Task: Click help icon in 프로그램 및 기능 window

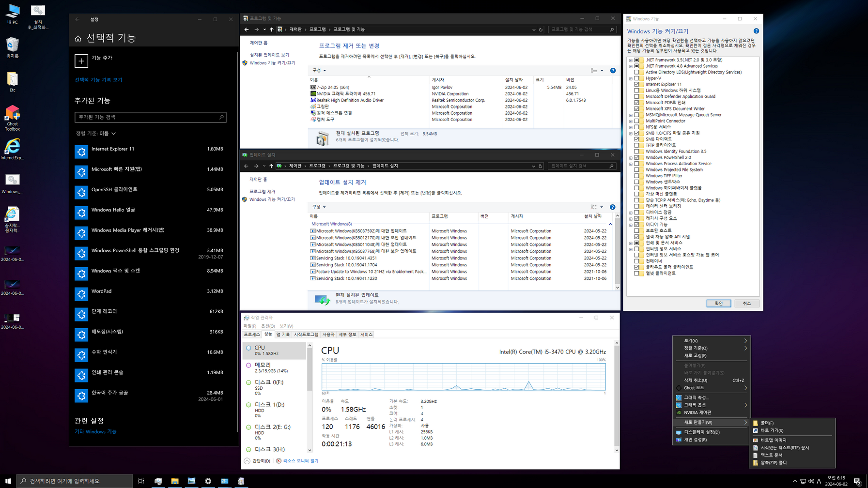Action: [613, 71]
